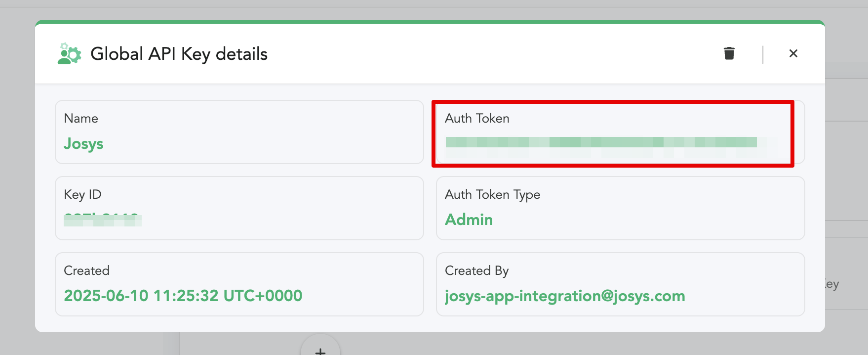Click the josys-app-integration@josys.com email
The height and width of the screenshot is (355, 868).
(x=565, y=296)
